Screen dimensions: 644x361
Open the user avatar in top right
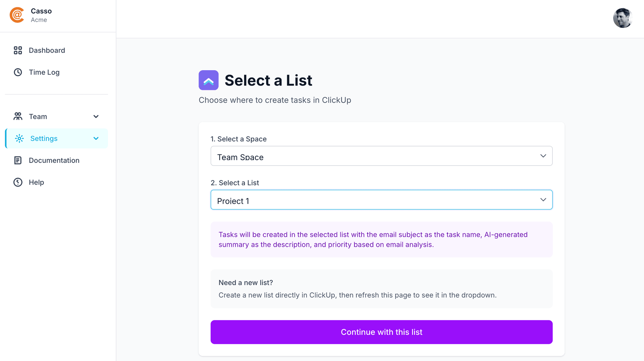[x=623, y=17]
